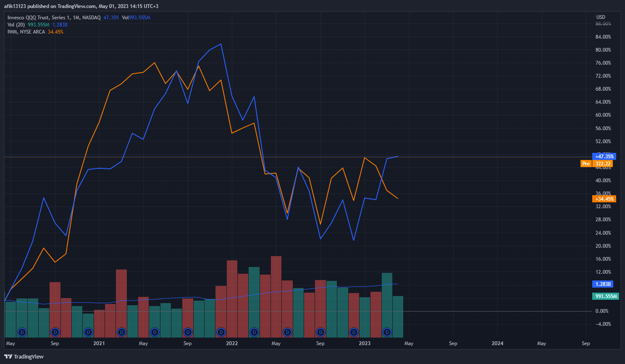
Task: Show the December 2022 dividend D marker
Action: (354, 333)
